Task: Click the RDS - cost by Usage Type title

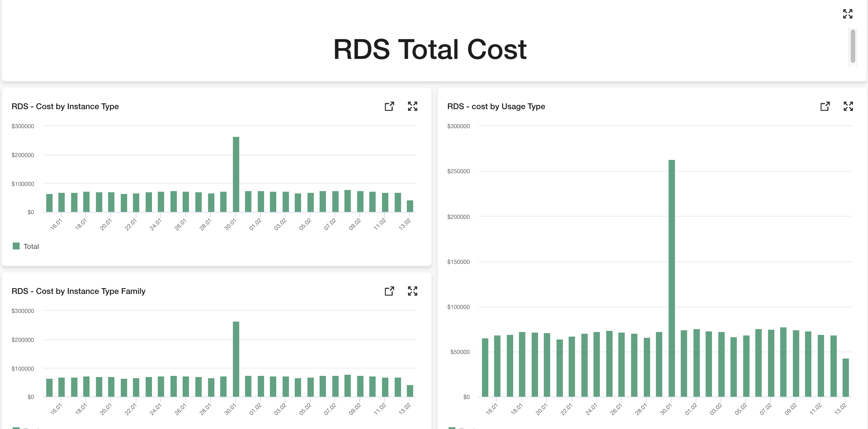Action: (496, 107)
